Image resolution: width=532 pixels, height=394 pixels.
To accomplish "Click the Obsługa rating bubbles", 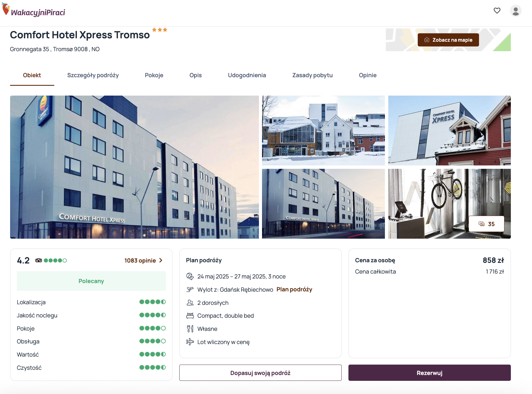I will (153, 341).
